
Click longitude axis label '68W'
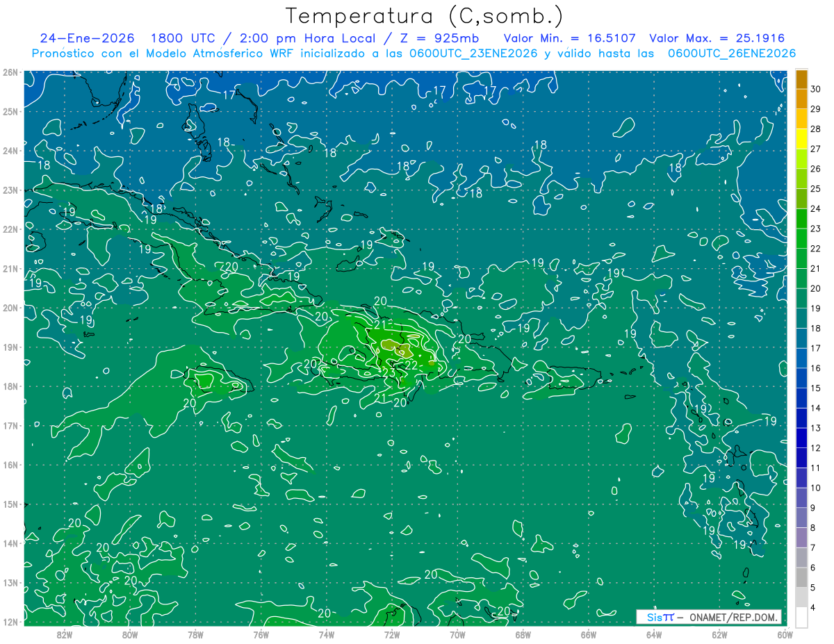(x=523, y=635)
